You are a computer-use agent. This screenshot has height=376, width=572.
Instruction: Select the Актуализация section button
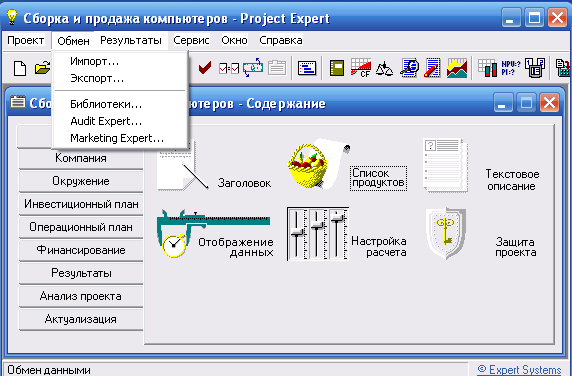pos(81,319)
